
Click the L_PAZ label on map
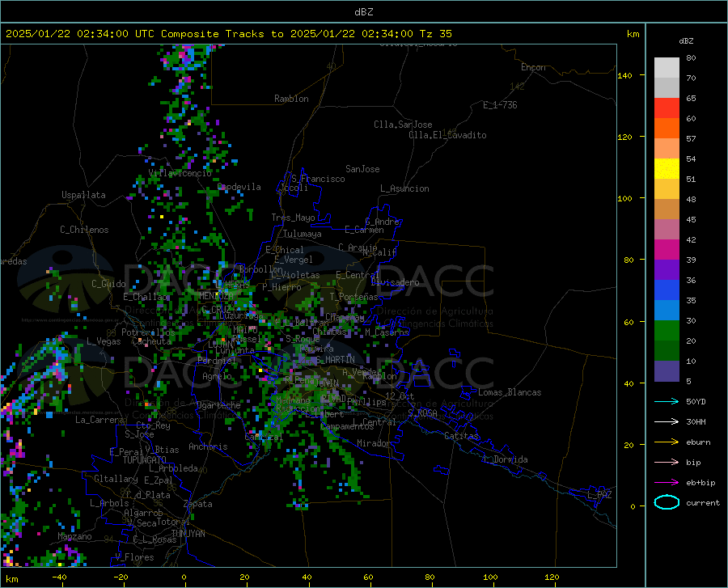(x=599, y=495)
